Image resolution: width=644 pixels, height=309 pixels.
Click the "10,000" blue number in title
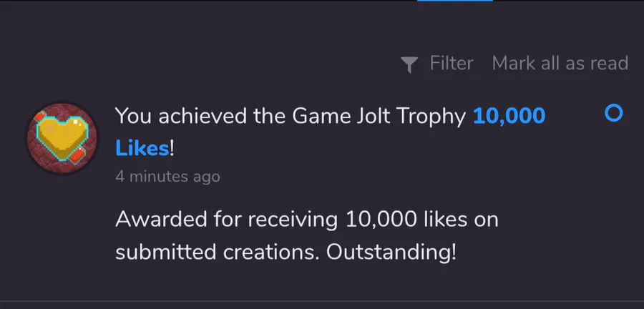click(509, 115)
